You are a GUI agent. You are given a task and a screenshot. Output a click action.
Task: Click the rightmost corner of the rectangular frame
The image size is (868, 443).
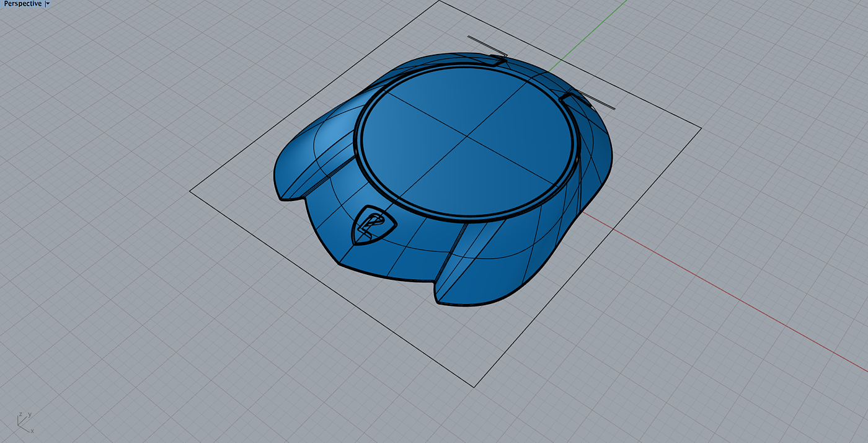click(701, 128)
